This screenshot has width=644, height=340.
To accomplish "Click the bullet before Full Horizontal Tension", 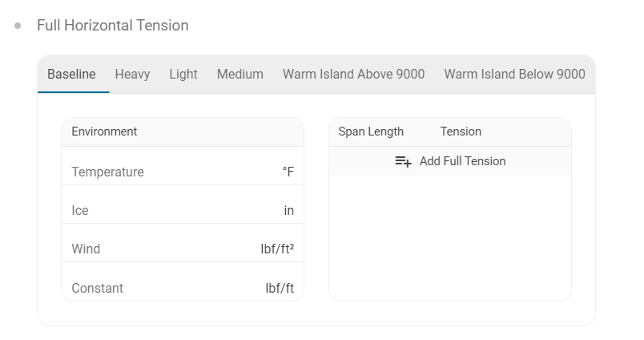I will coord(18,26).
